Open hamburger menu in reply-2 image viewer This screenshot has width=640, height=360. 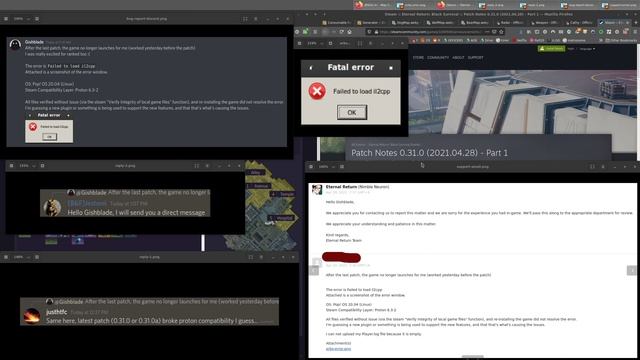6,257
